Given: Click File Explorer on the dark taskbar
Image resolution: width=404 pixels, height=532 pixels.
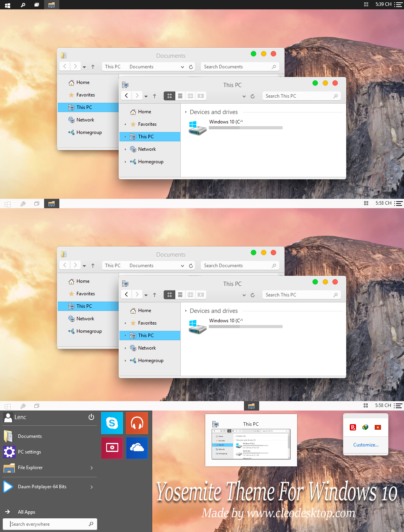Looking at the screenshot, I should point(52,5).
